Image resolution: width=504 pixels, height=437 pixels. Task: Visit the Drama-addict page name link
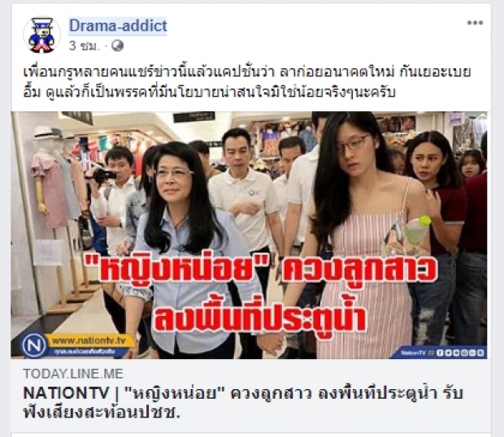(x=118, y=25)
